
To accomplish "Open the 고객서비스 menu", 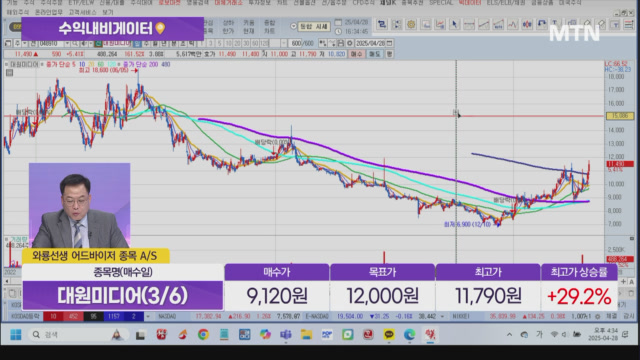I will coord(82,12).
